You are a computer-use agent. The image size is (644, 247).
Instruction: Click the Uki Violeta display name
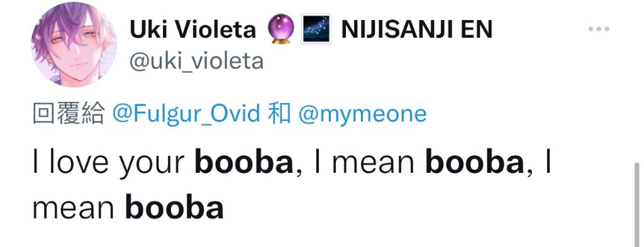(193, 30)
